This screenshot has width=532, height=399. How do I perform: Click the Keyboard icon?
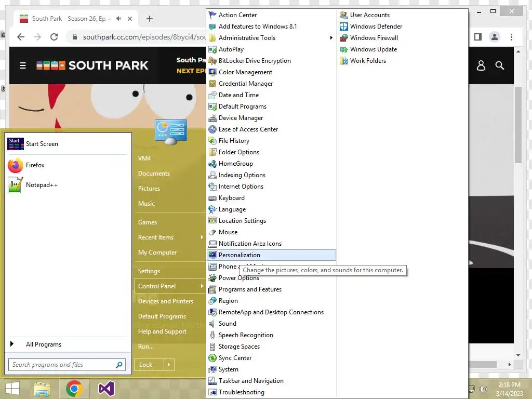(x=212, y=198)
